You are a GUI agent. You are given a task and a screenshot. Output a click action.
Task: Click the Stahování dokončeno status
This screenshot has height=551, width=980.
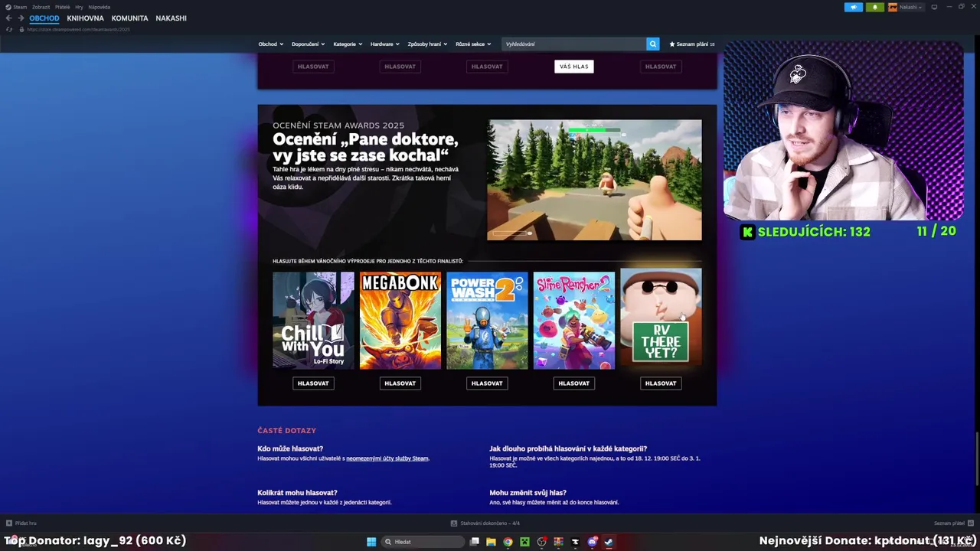click(x=485, y=523)
